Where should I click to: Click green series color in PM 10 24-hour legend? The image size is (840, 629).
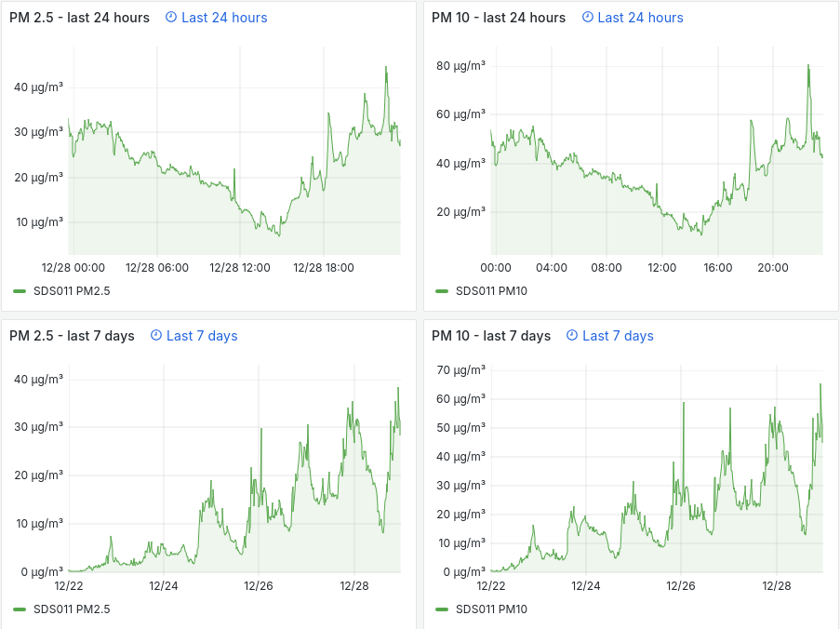click(442, 291)
